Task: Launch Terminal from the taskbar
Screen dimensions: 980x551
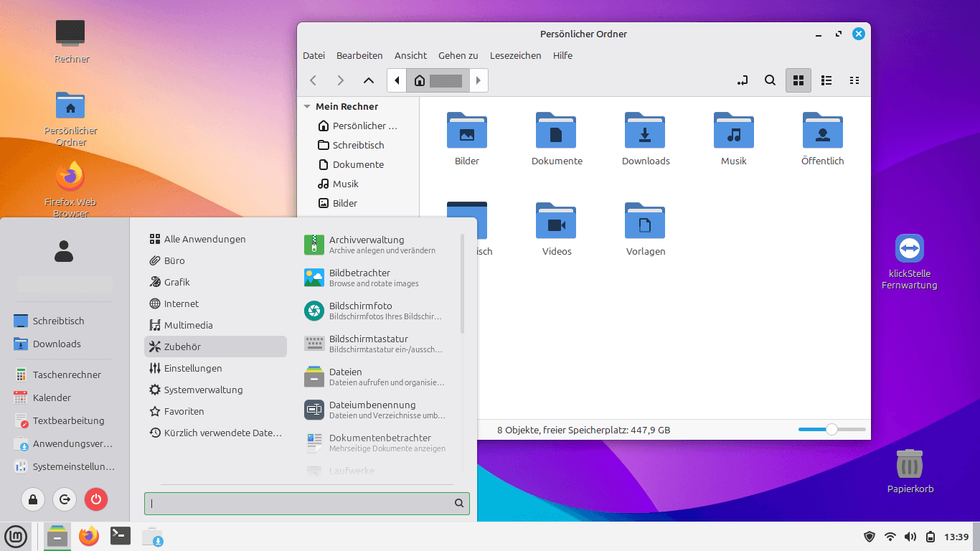Action: tap(120, 536)
